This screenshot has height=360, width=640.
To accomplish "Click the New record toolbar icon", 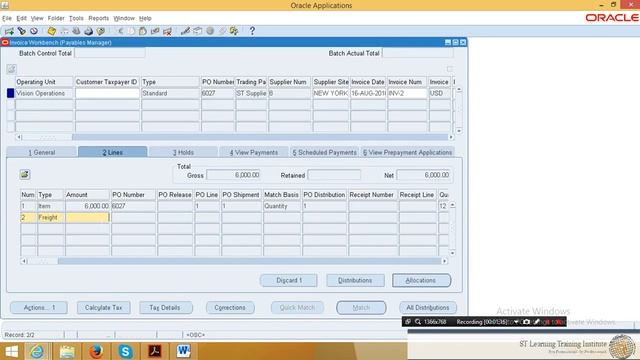I will (x=9, y=31).
